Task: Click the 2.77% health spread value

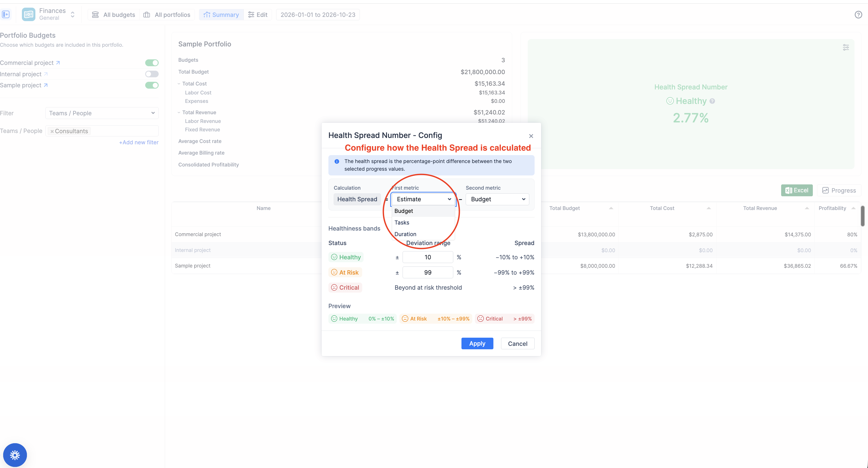Action: (691, 118)
